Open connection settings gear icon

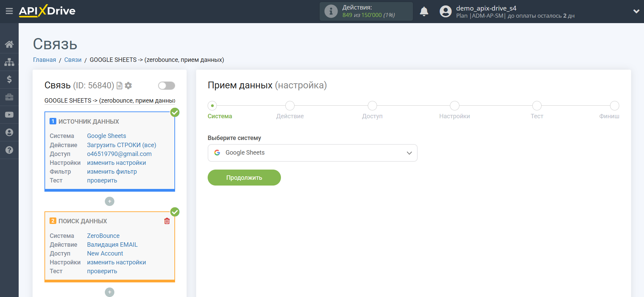pos(128,86)
